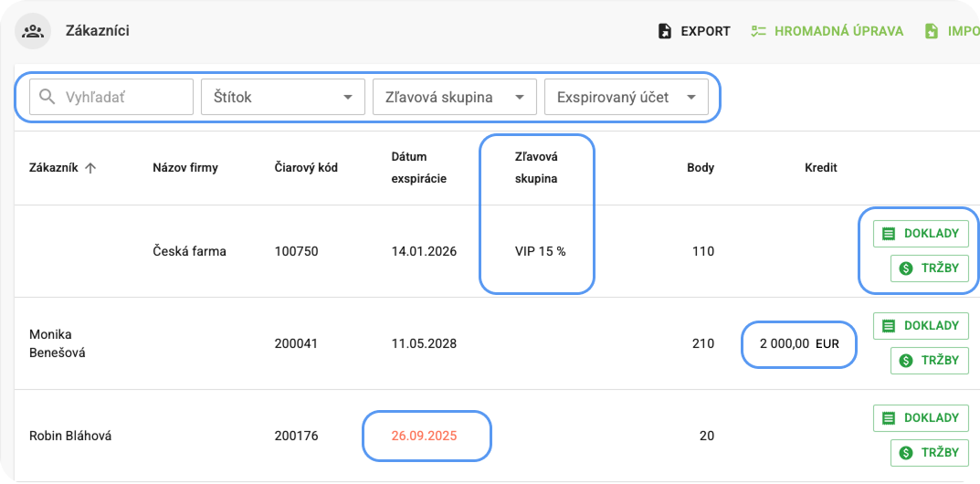Click the customers group icon
Viewport: 980px width, 484px height.
tap(34, 31)
